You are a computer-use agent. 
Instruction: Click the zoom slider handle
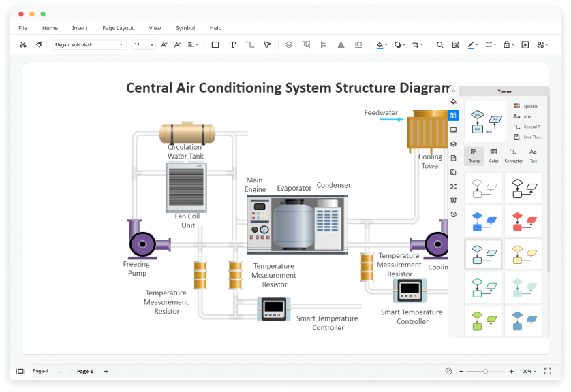485,372
